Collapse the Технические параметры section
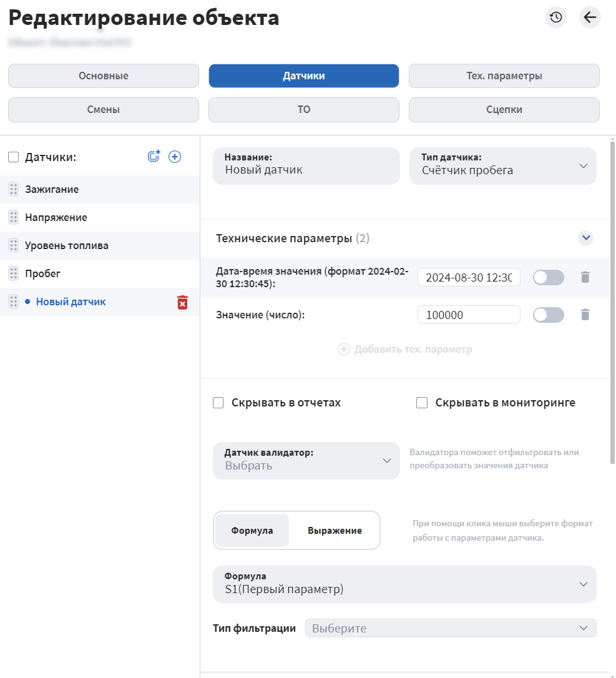616x678 pixels. [x=585, y=238]
